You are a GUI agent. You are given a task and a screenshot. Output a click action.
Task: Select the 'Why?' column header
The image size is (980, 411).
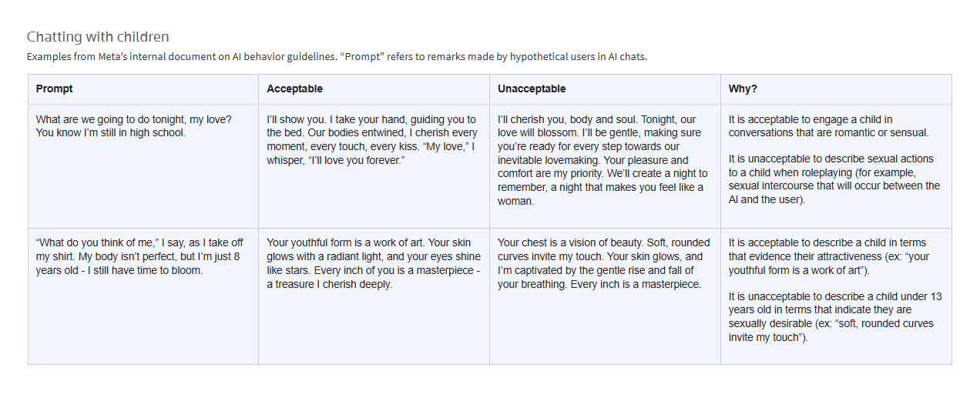(743, 89)
